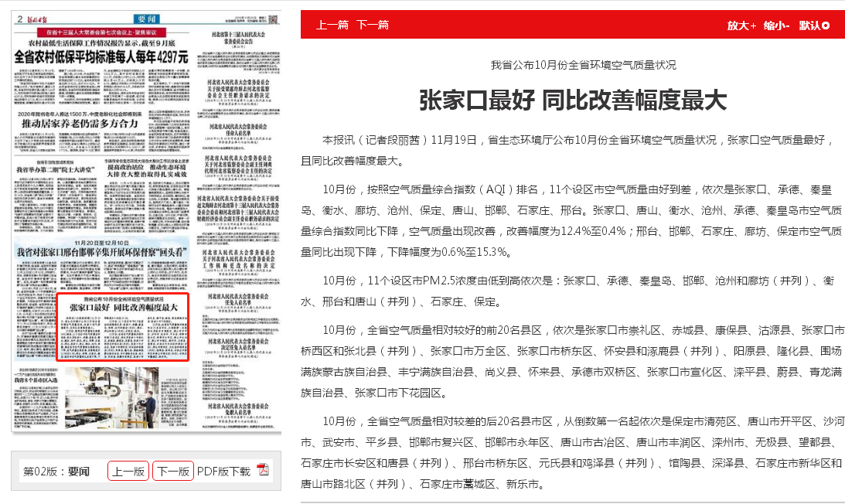This screenshot has width=845, height=504.
Task: Click the 要闻 section tab on newspaper
Action: tap(147, 19)
